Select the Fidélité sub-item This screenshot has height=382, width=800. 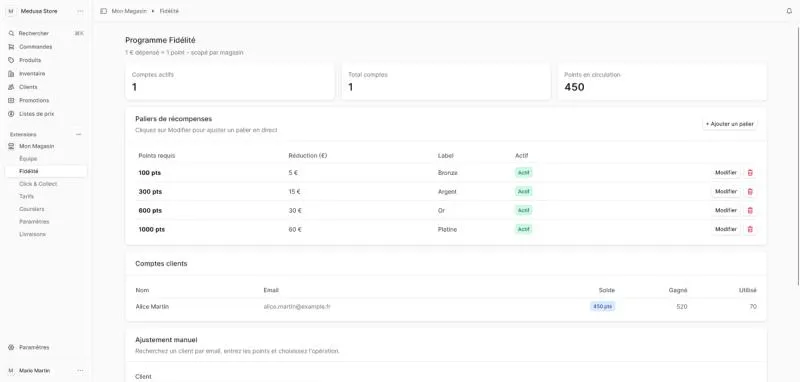point(46,171)
